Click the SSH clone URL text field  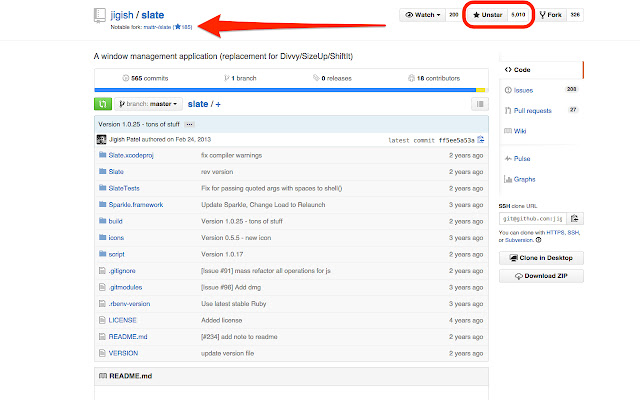pos(533,219)
